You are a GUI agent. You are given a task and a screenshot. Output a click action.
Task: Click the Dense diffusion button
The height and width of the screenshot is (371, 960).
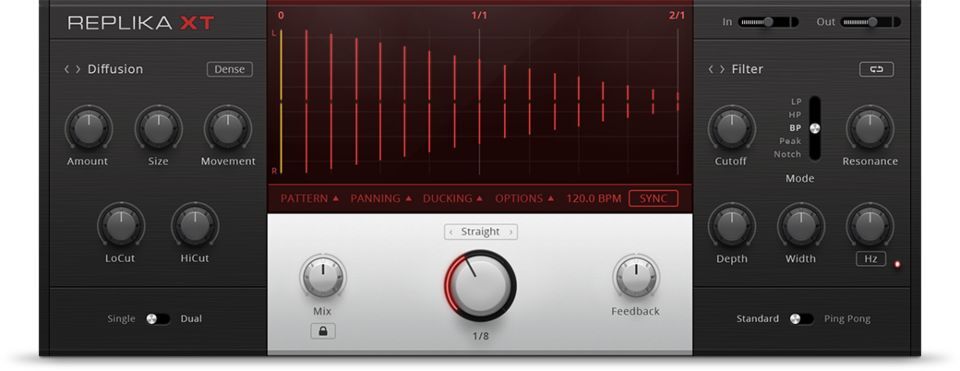230,69
